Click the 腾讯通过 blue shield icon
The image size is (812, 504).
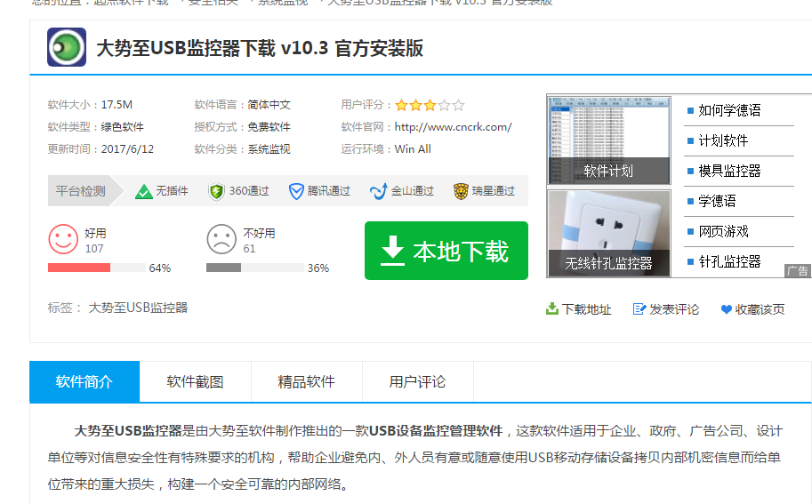click(296, 191)
